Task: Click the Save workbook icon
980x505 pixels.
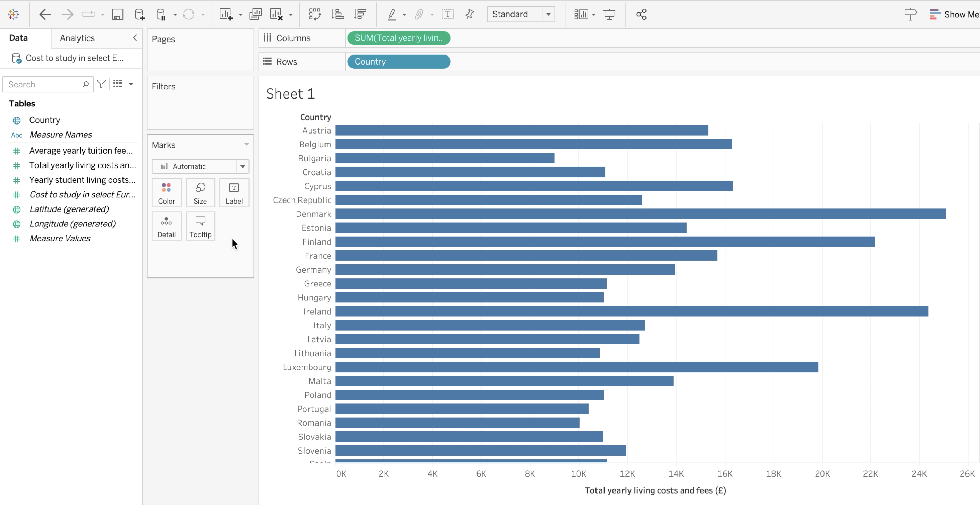Action: (x=117, y=15)
